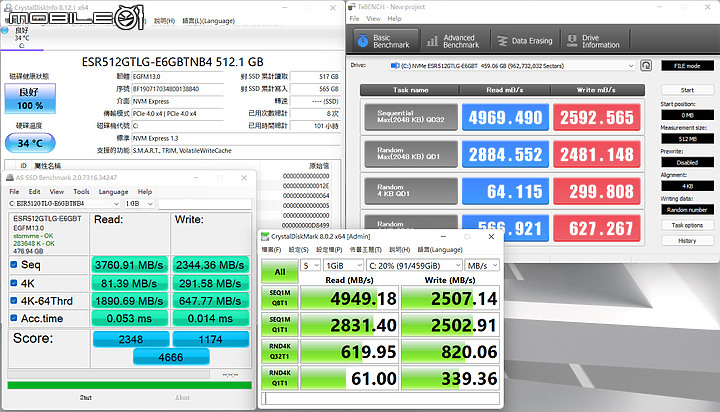The image size is (720, 412).
Task: Click Random 4 KB QD1 task button
Action: point(411,191)
